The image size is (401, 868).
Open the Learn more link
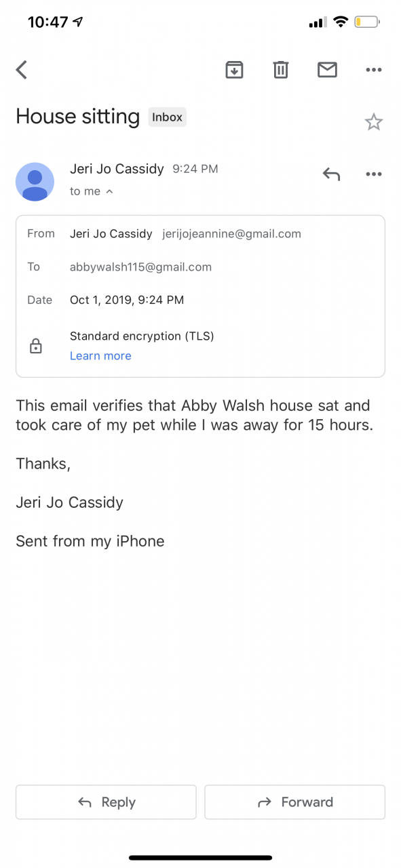coord(100,355)
